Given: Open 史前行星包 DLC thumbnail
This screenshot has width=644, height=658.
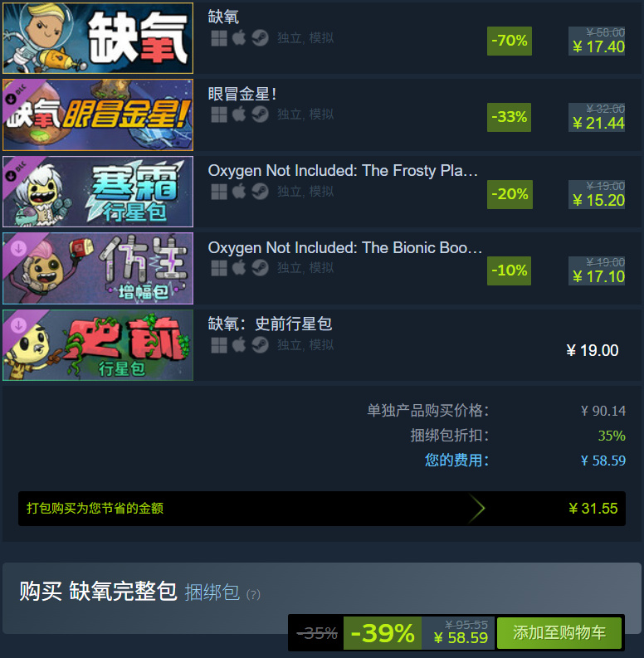Looking at the screenshot, I should [98, 345].
